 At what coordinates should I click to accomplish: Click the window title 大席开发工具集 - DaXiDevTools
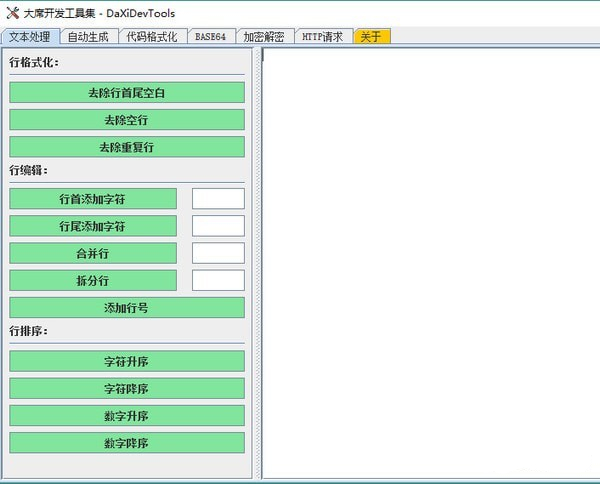(x=99, y=13)
